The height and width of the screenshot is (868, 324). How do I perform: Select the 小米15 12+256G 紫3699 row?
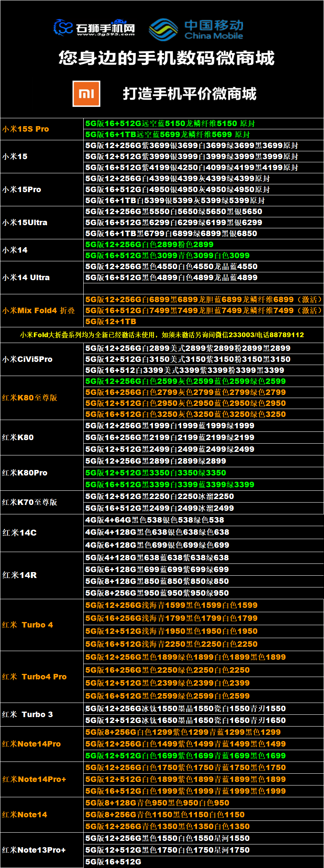click(204, 145)
